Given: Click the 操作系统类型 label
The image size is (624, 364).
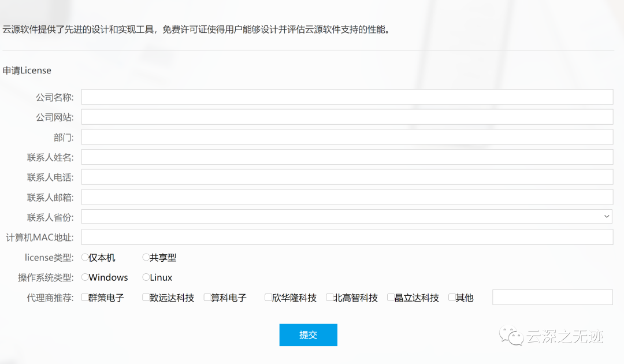Looking at the screenshot, I should tap(46, 278).
